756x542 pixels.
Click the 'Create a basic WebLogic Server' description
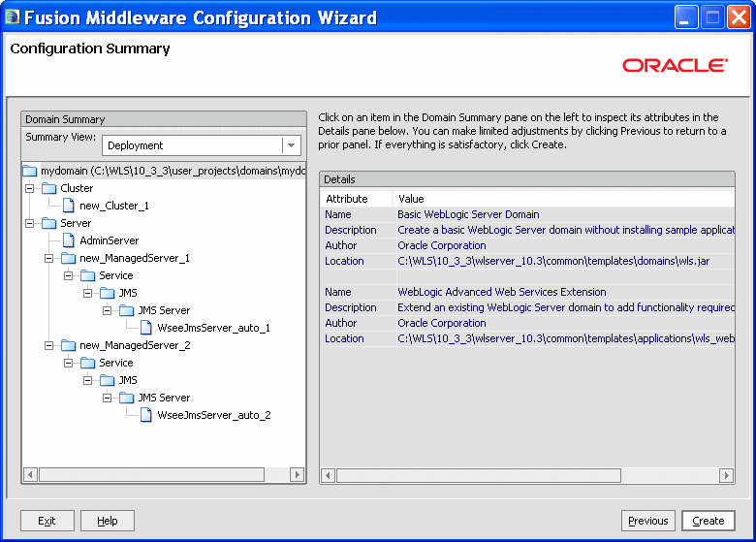(x=566, y=230)
